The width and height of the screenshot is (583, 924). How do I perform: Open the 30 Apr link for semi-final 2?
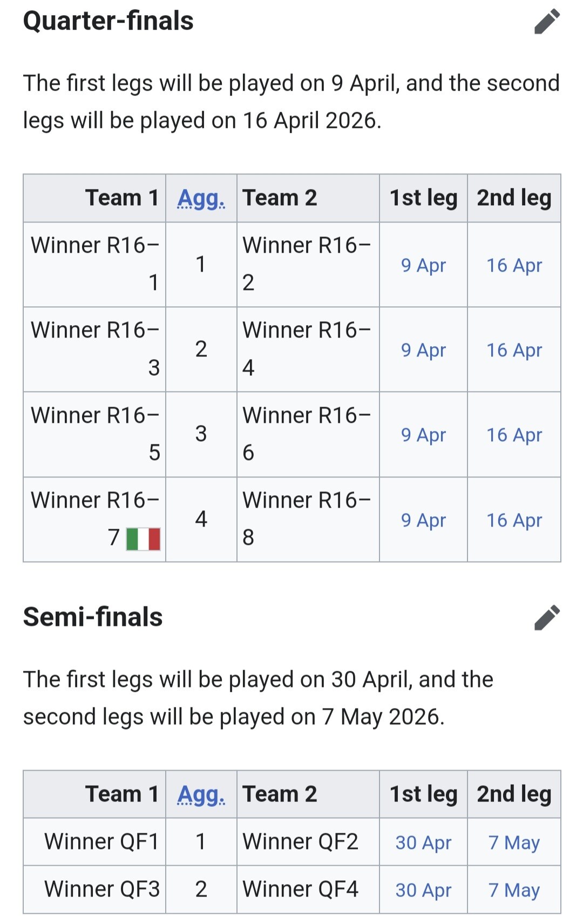(x=423, y=890)
